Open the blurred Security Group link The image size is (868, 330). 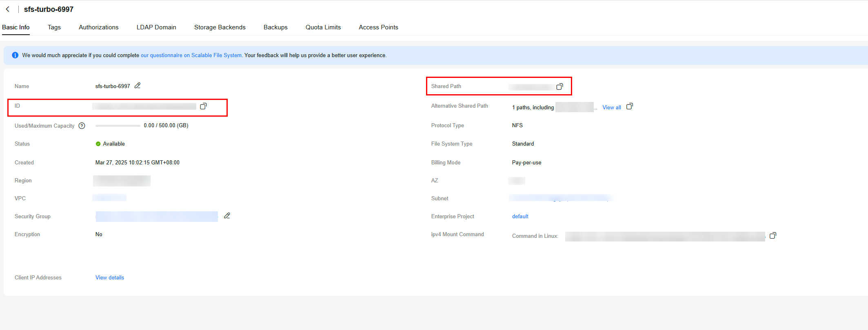tap(157, 217)
